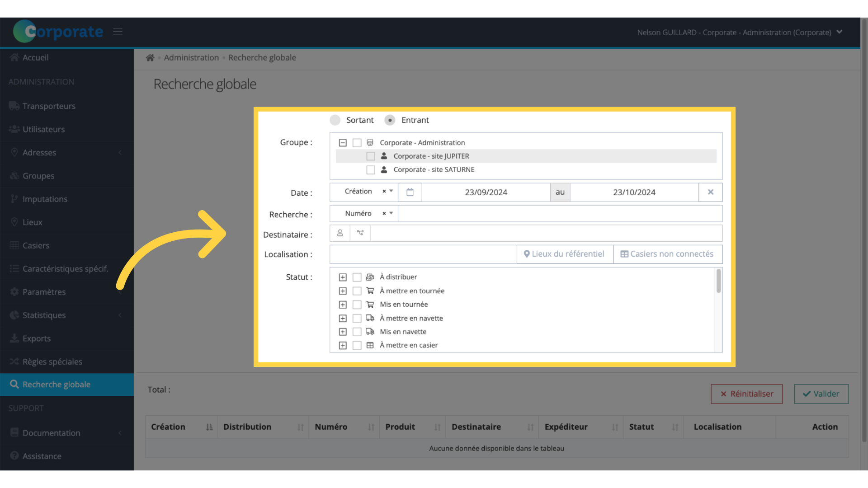Sort table by Expéditeur column sort icon
Viewport: 868px width, 488px height.
(615, 427)
